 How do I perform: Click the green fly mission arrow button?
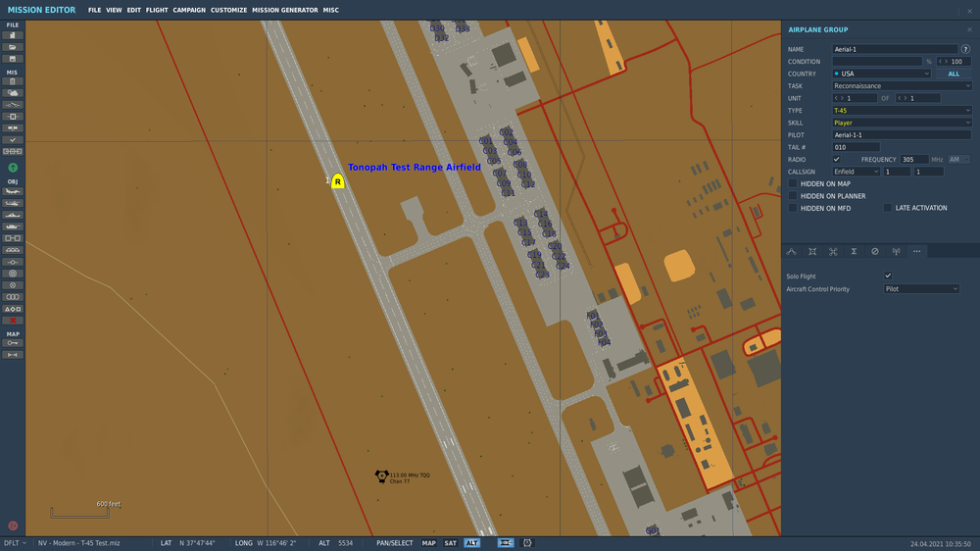(x=13, y=168)
